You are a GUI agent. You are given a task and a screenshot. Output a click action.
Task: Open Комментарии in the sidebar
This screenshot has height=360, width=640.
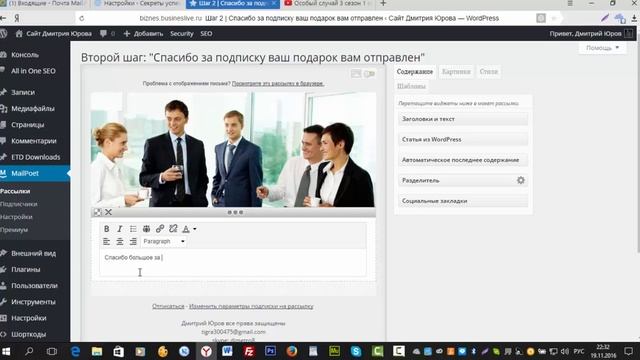[35, 141]
